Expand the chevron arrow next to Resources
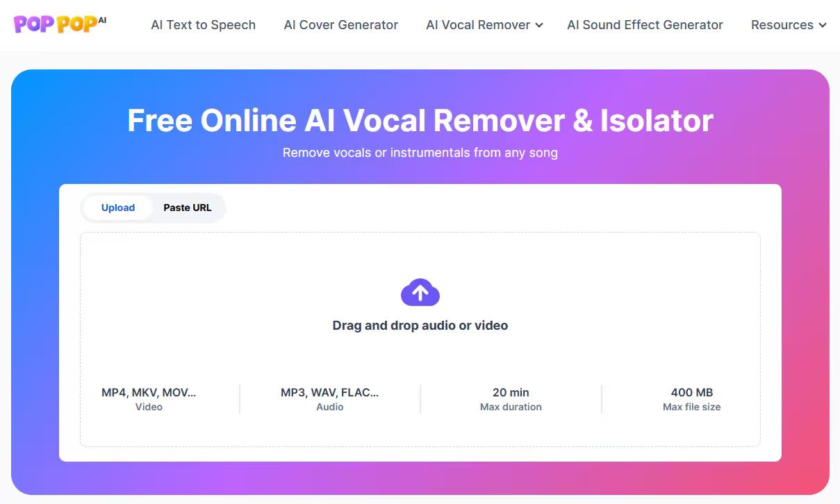This screenshot has height=504, width=840. [x=823, y=26]
